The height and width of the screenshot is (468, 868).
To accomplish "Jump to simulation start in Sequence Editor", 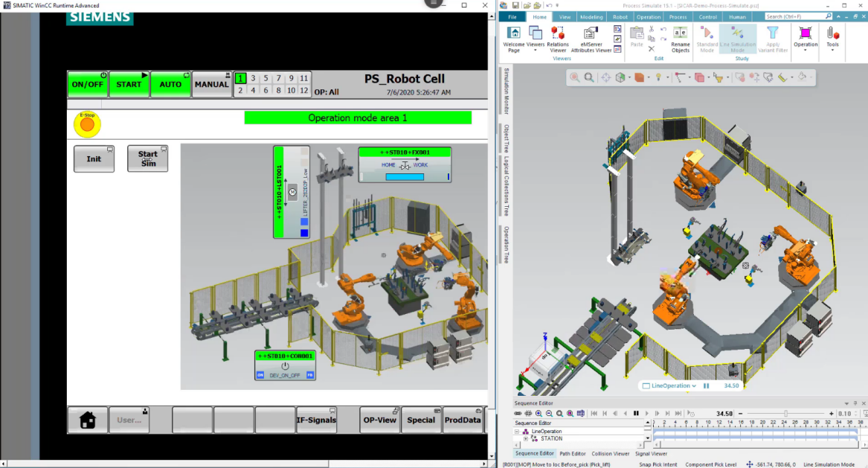I will (594, 413).
